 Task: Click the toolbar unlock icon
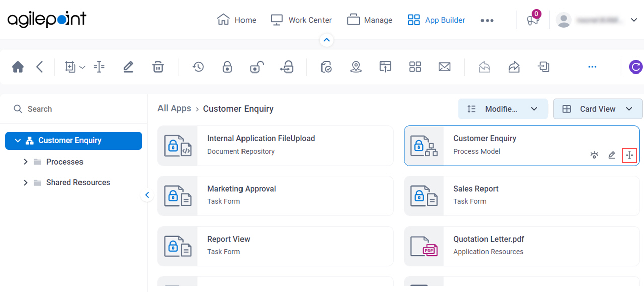257,67
